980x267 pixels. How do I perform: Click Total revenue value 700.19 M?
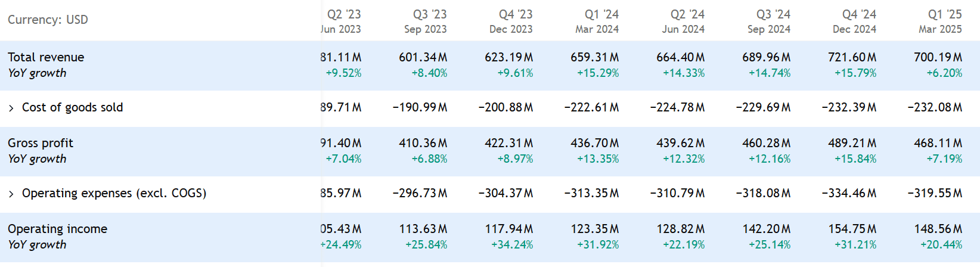937,57
